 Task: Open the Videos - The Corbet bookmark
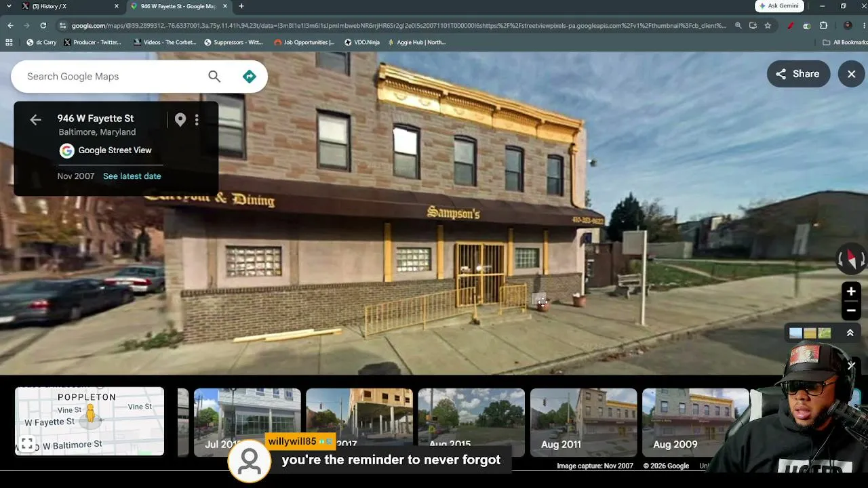click(165, 42)
